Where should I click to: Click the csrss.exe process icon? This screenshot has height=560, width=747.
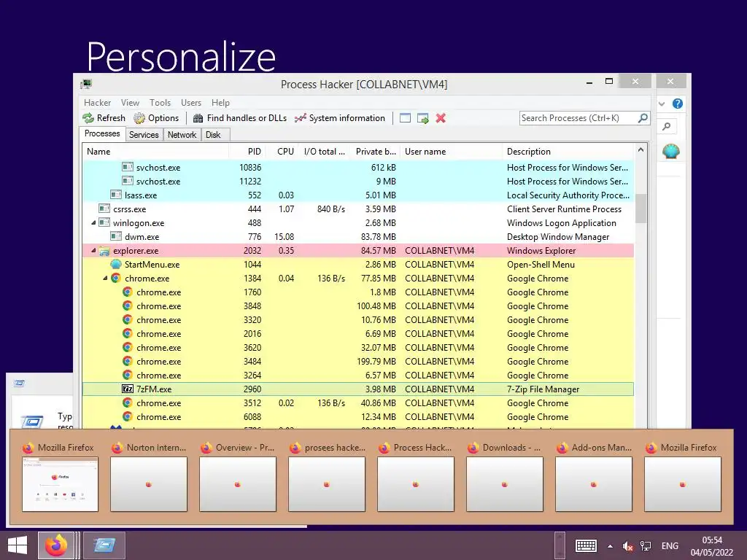tap(104, 209)
